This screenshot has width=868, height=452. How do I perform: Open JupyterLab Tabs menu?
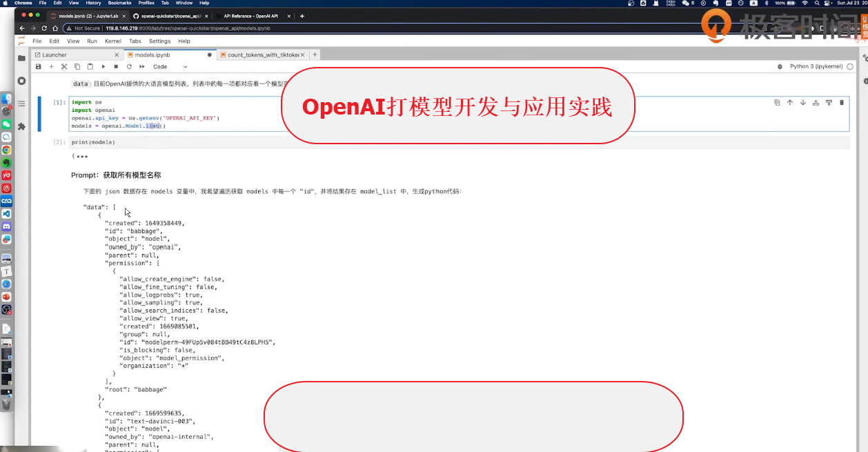click(135, 41)
